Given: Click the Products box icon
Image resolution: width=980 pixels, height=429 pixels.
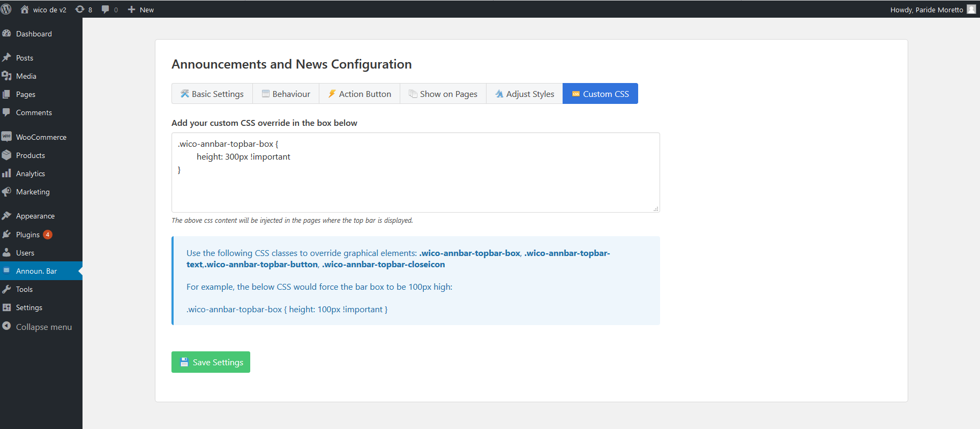Looking at the screenshot, I should (x=6, y=155).
